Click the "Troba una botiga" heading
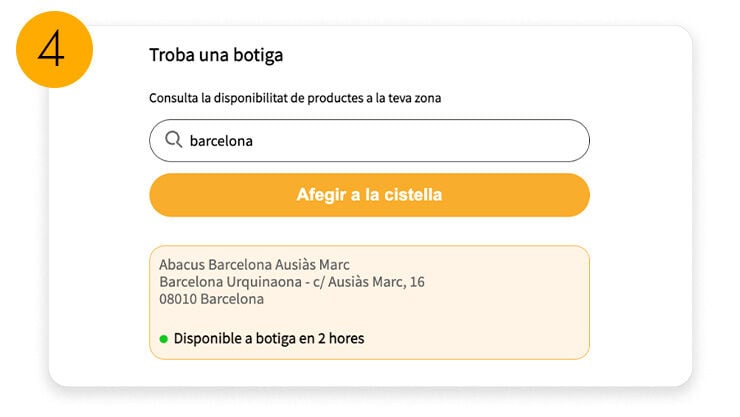This screenshot has height=417, width=740. point(216,55)
